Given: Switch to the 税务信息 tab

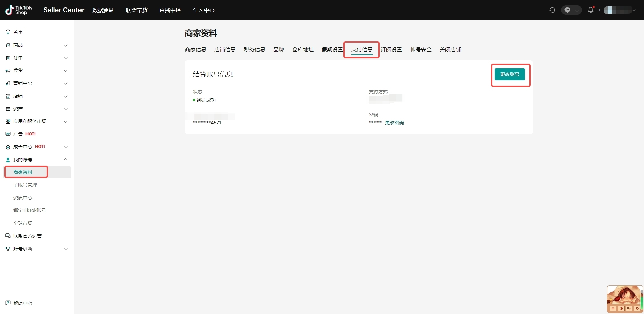Looking at the screenshot, I should tap(254, 50).
